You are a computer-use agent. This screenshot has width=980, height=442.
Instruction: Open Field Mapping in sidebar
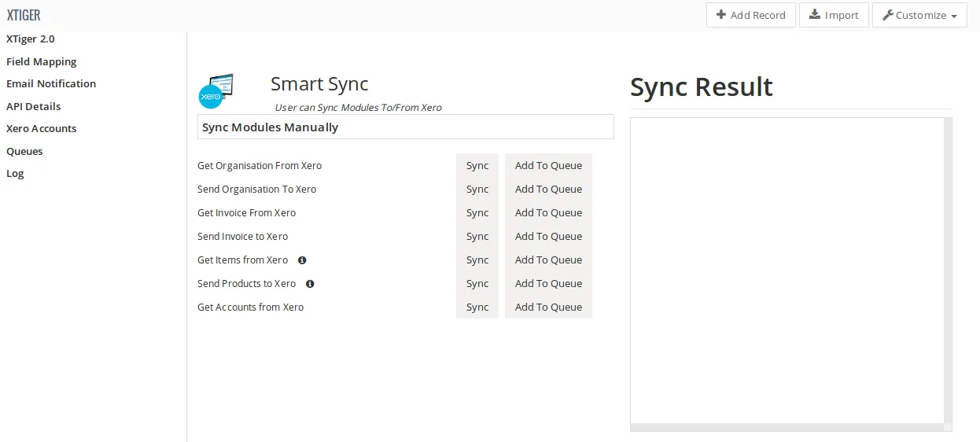pos(42,61)
